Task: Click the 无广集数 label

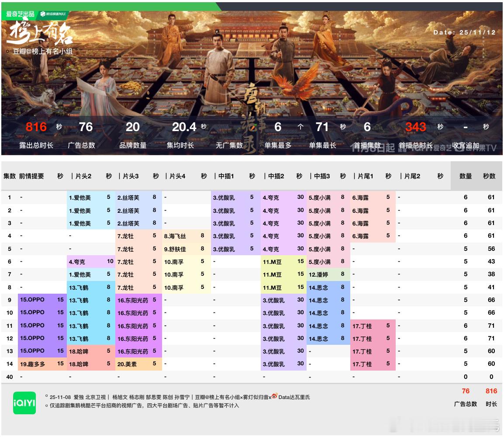Action: (x=229, y=146)
